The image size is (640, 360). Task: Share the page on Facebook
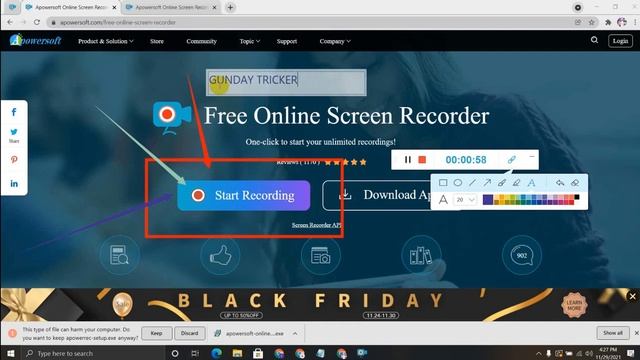14,112
